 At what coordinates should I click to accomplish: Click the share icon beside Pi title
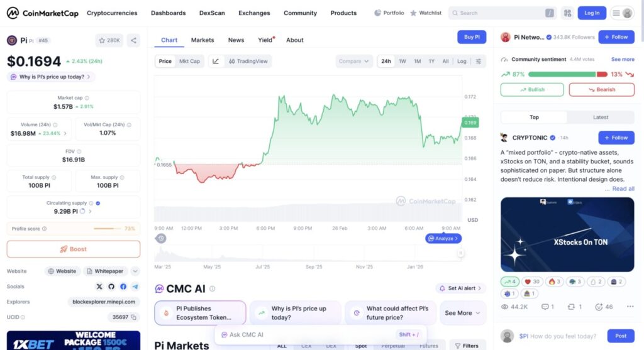pyautogui.click(x=133, y=40)
